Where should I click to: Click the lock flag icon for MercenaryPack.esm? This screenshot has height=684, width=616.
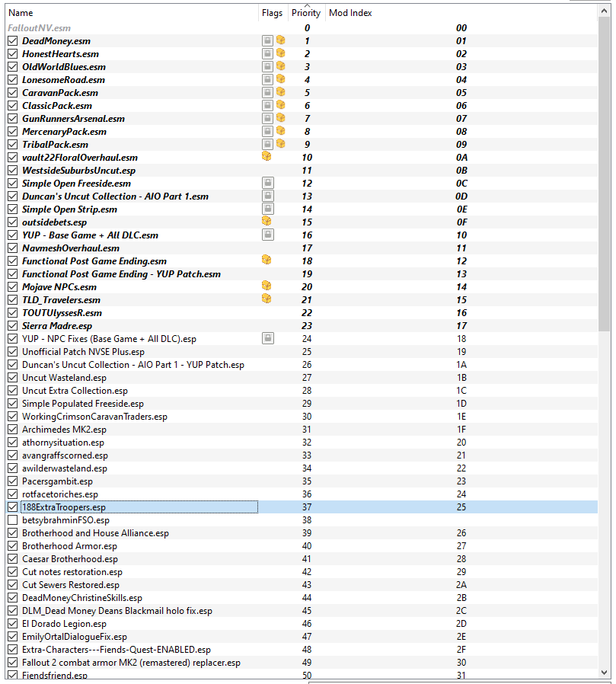(x=268, y=131)
